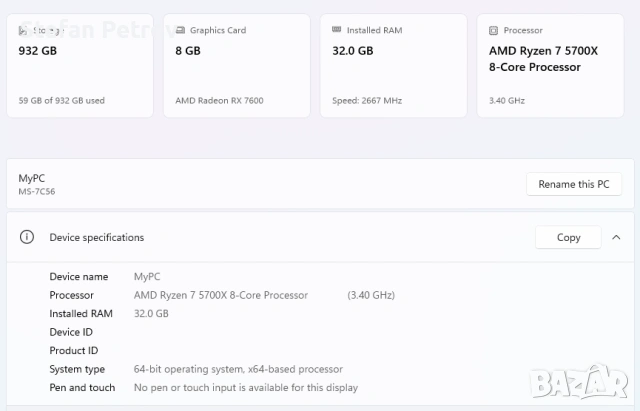The width and height of the screenshot is (640, 411).
Task: Collapse the Device specifications section
Action: 616,237
